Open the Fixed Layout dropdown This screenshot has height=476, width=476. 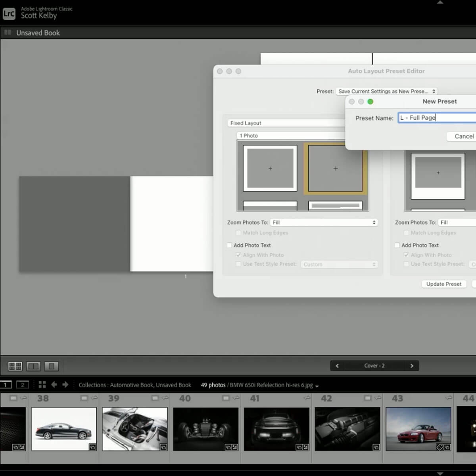point(286,123)
